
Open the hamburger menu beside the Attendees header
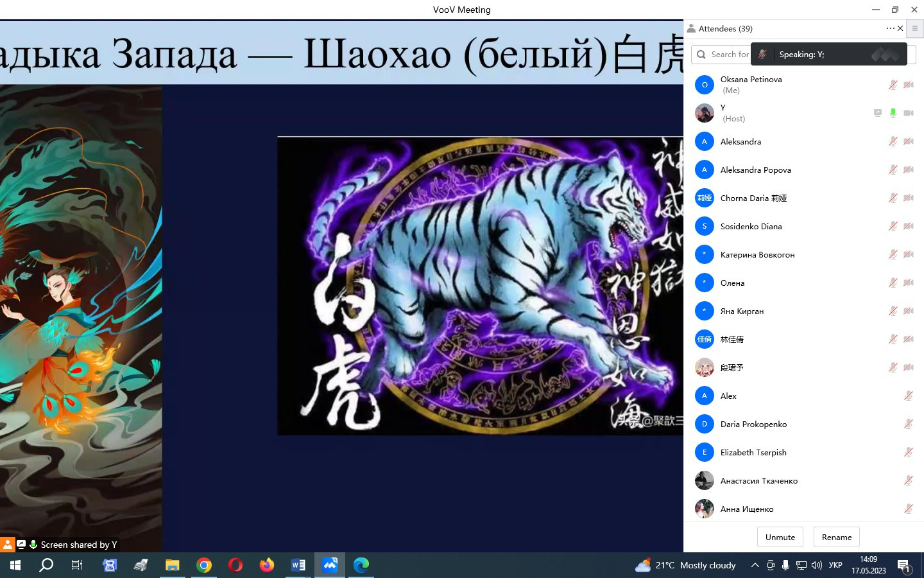[x=915, y=28]
